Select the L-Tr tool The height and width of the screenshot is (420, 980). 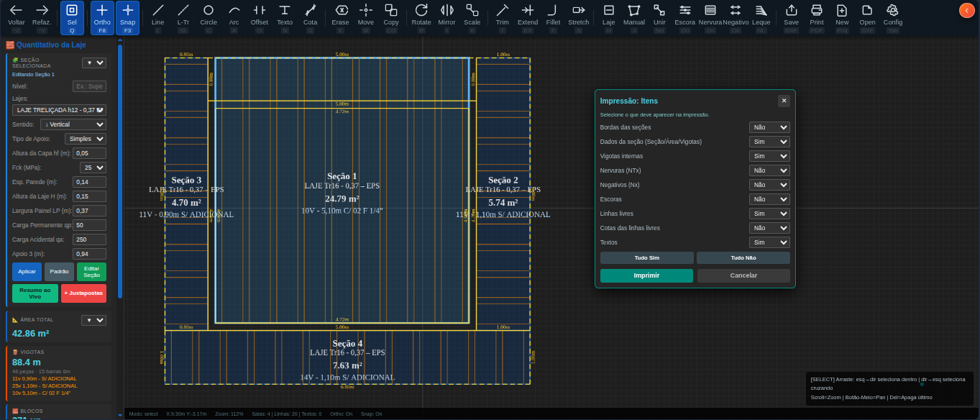(x=183, y=18)
